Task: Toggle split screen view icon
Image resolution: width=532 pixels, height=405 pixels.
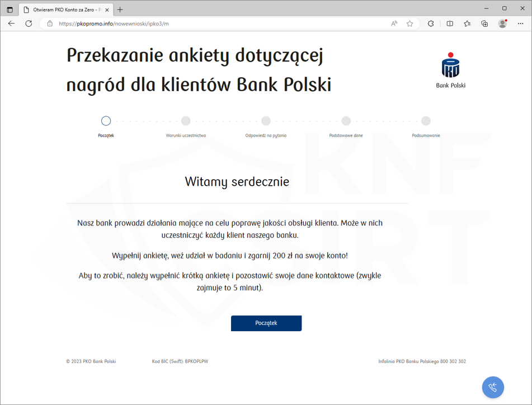Action: [450, 23]
